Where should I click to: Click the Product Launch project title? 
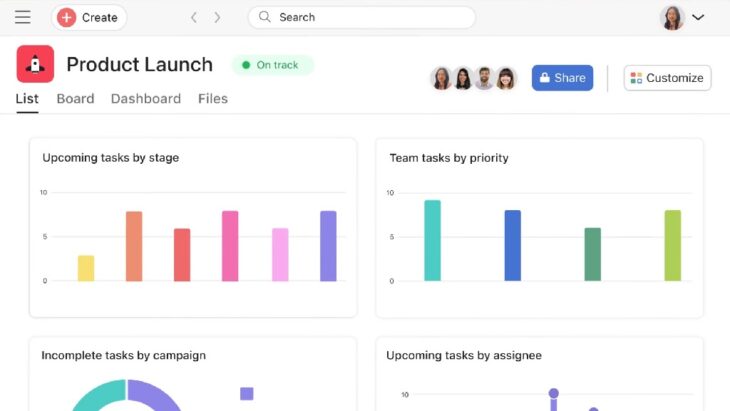140,64
